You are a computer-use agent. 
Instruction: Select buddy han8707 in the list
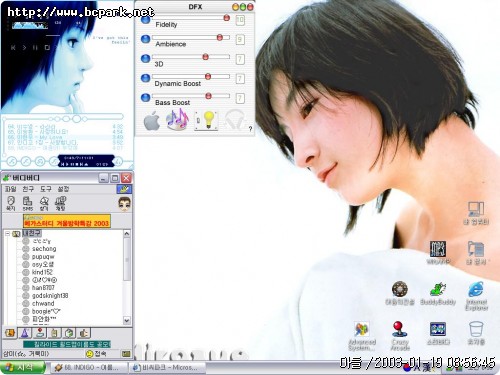click(43, 287)
